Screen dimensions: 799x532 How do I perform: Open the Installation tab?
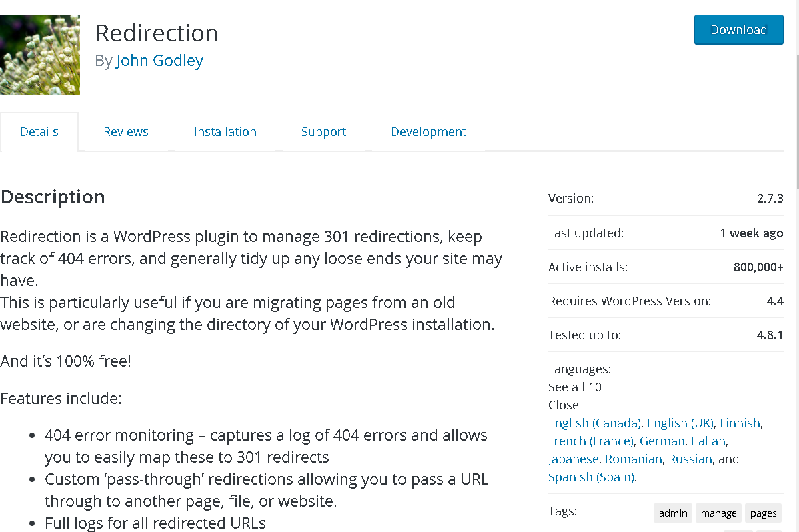click(225, 132)
